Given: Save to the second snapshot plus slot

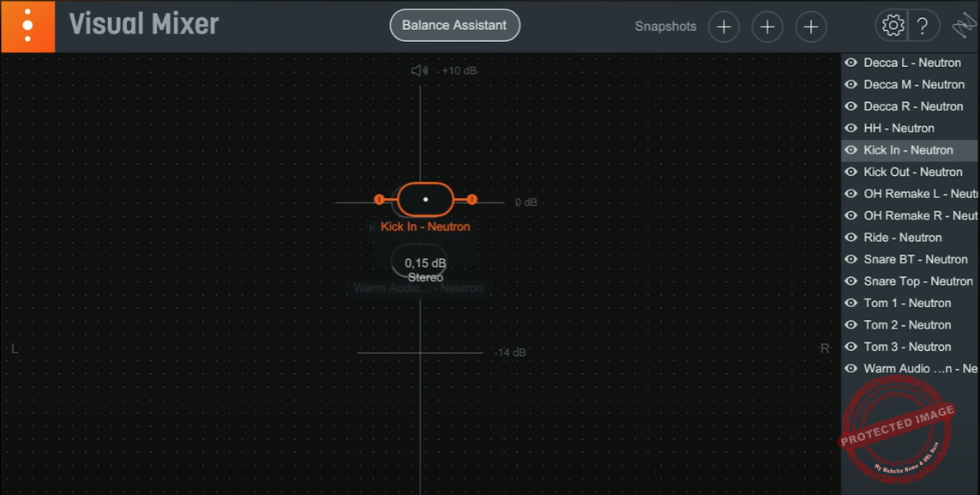Looking at the screenshot, I should (x=767, y=27).
